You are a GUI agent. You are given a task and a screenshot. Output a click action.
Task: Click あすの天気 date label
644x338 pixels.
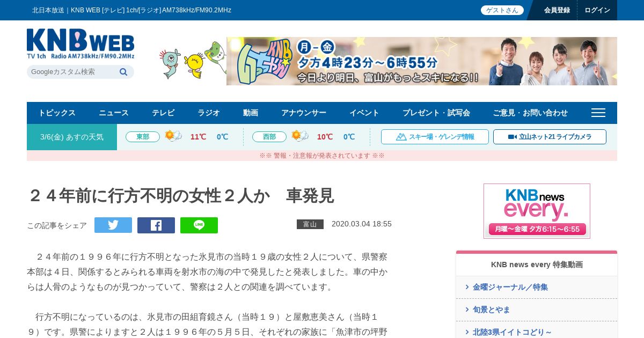72,137
